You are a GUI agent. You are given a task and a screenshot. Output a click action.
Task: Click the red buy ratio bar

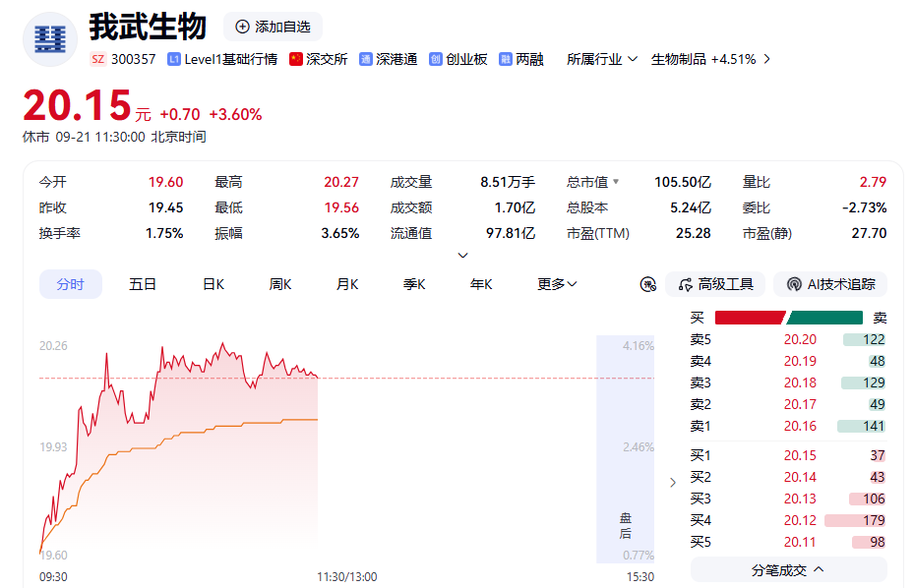point(750,318)
